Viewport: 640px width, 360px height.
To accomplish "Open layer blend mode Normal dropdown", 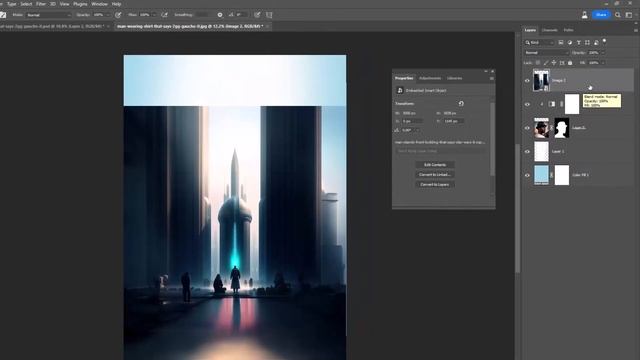I will pos(547,53).
